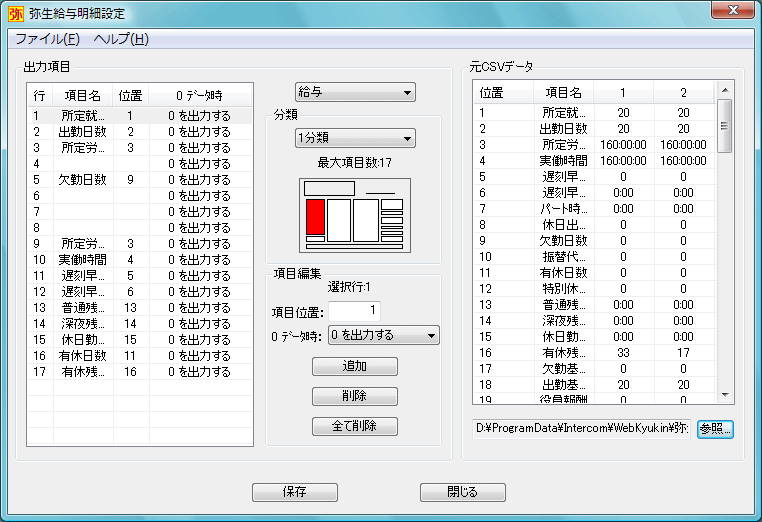
Task: Click the 削除 button
Action: click(x=355, y=396)
